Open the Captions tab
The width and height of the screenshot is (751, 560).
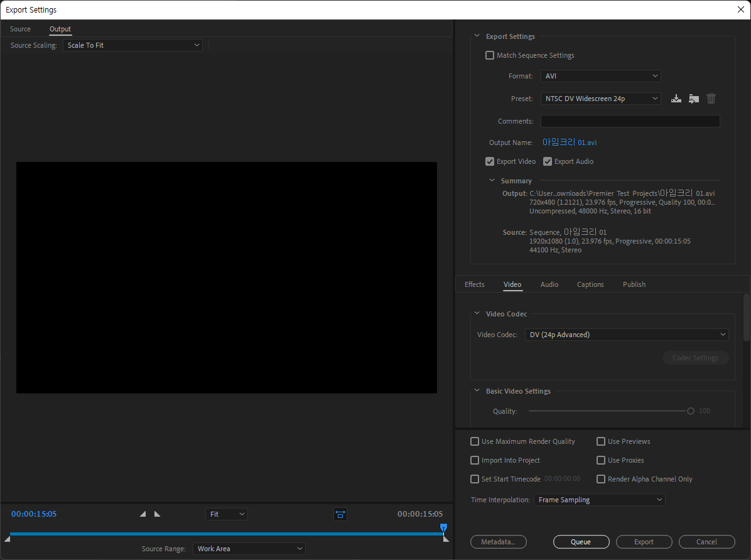(x=590, y=284)
